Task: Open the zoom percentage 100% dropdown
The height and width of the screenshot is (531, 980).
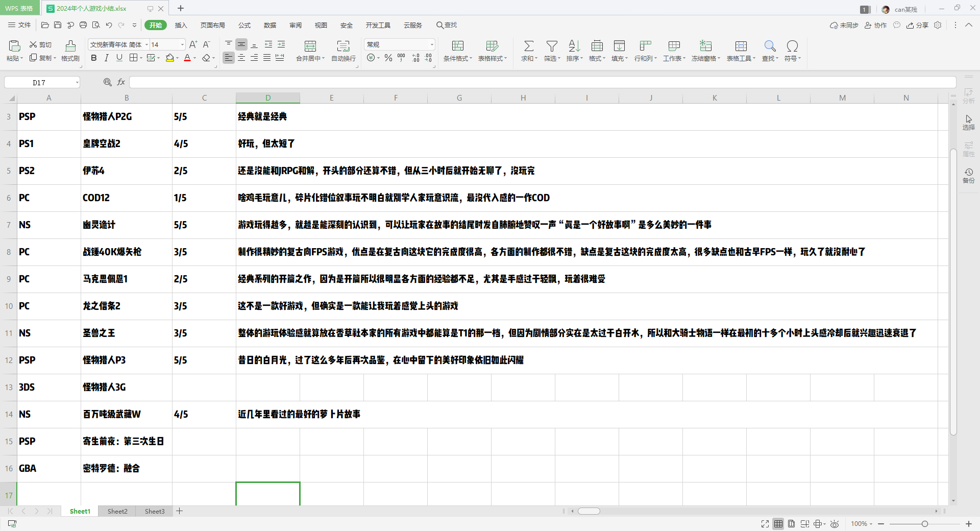Action: (x=862, y=524)
